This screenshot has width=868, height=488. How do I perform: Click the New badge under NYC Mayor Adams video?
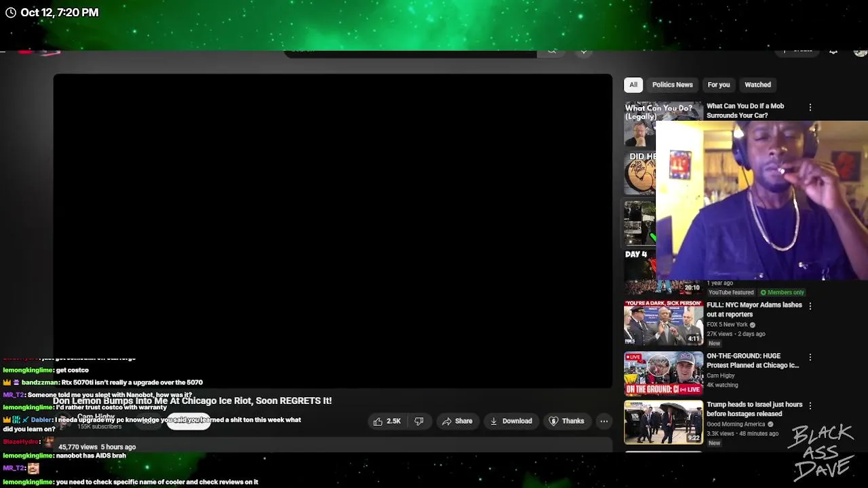click(x=714, y=344)
